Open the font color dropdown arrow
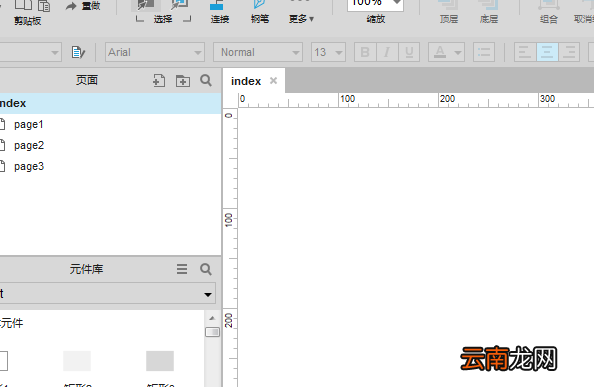 pyautogui.click(x=458, y=53)
